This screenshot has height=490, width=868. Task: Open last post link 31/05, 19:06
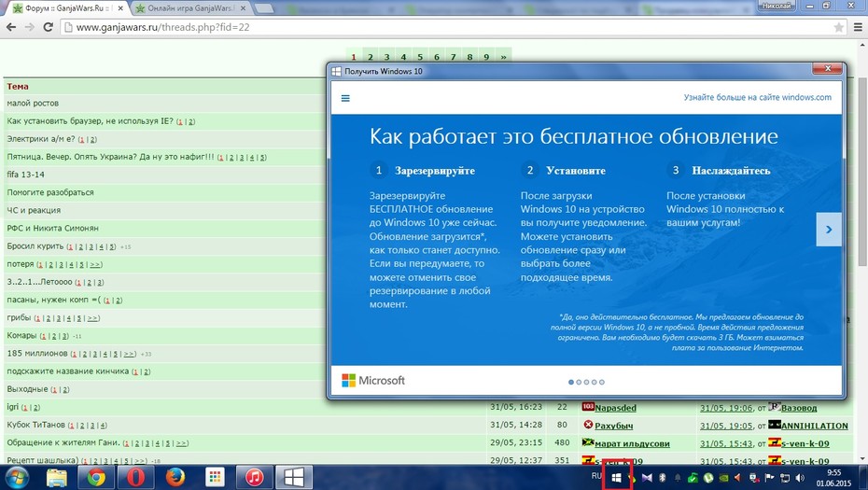point(726,408)
